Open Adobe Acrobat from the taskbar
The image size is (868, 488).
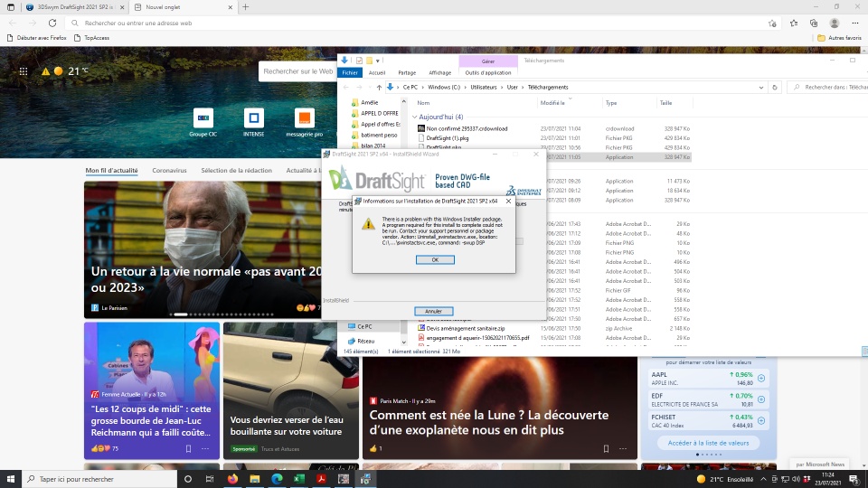(321, 479)
